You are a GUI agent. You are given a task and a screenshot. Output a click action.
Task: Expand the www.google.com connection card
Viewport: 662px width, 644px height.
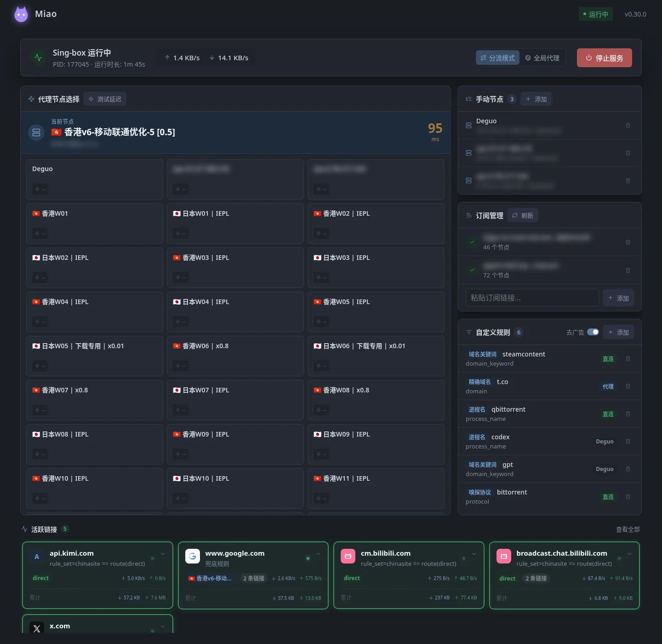(318, 554)
